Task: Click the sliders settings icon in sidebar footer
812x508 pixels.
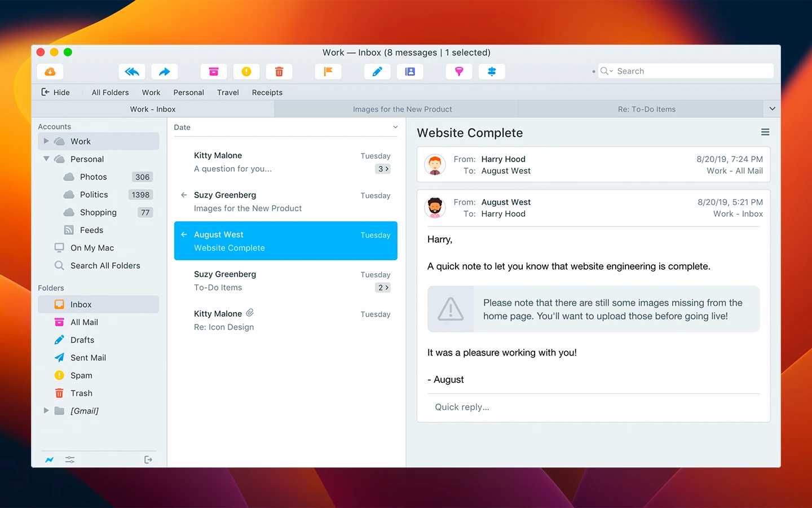Action: click(x=70, y=460)
